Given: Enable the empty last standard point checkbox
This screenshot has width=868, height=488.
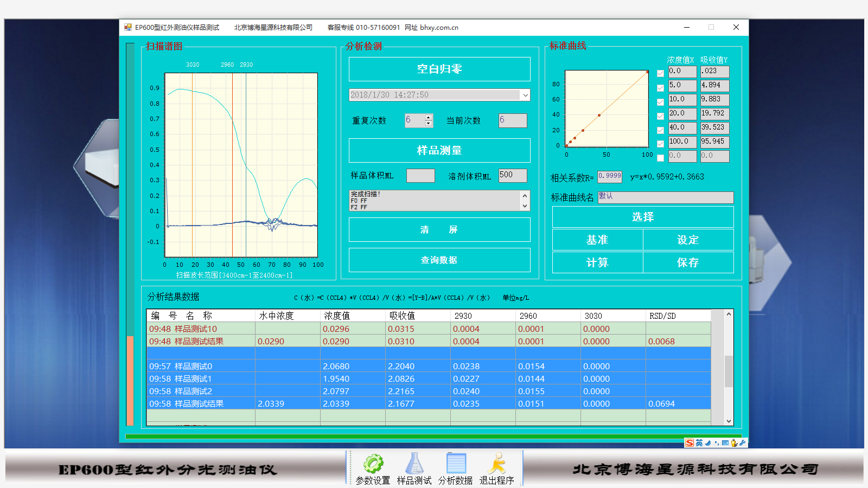Looking at the screenshot, I should (660, 158).
